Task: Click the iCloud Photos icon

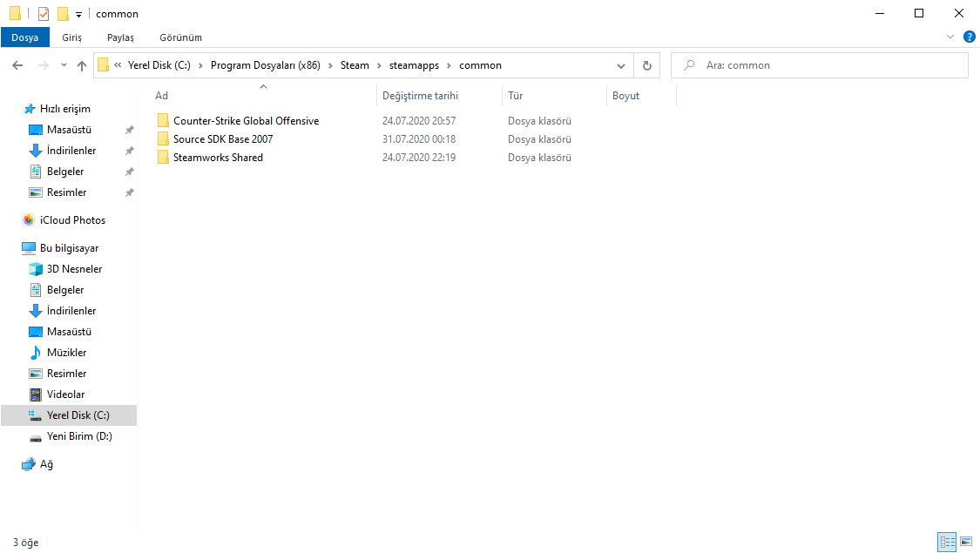Action: (29, 220)
